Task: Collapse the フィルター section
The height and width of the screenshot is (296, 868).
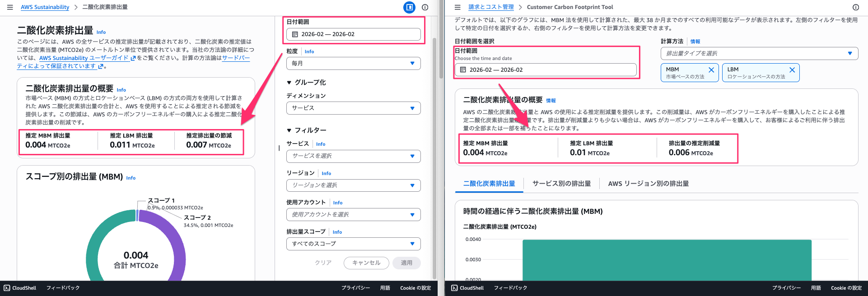Action: (306, 130)
